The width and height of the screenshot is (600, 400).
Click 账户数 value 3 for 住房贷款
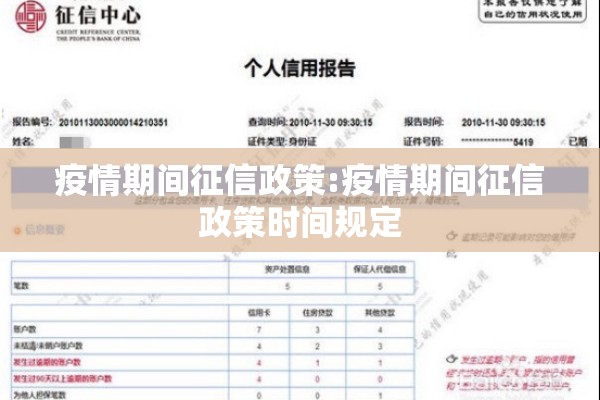click(x=317, y=330)
